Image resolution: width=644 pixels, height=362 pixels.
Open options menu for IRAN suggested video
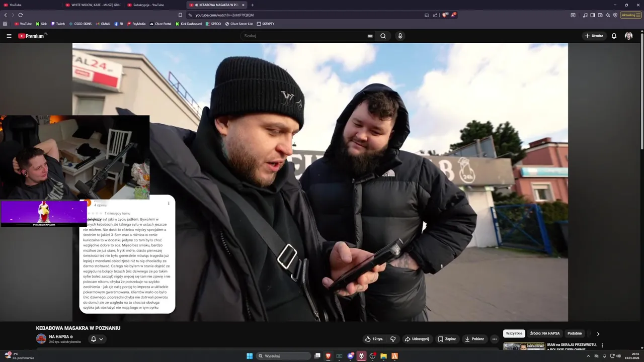tap(602, 345)
